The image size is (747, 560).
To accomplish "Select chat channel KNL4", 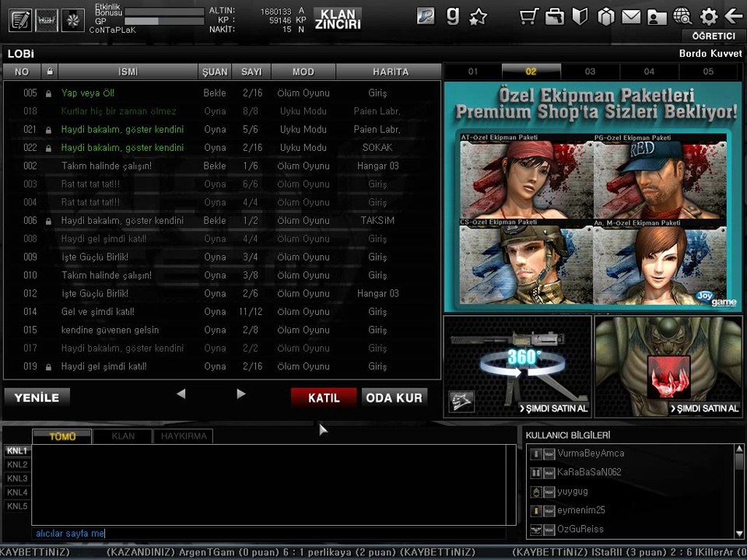I will (17, 492).
